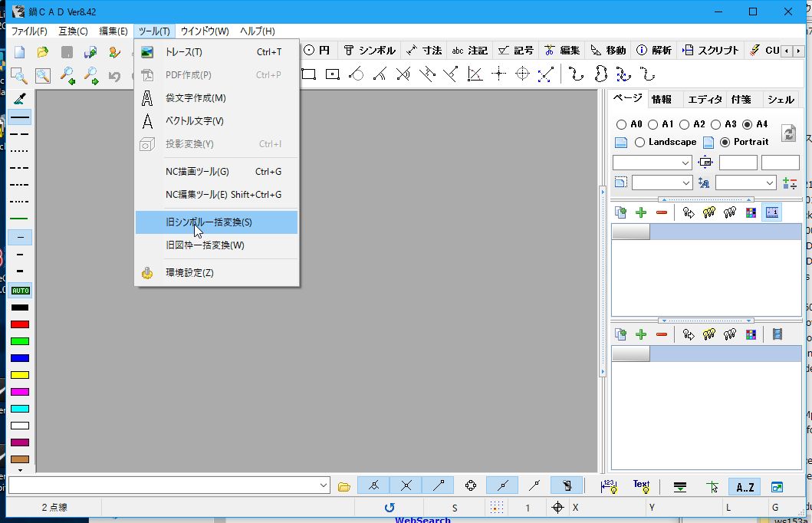Collapse the upper list panel splitter

[x=706, y=199]
